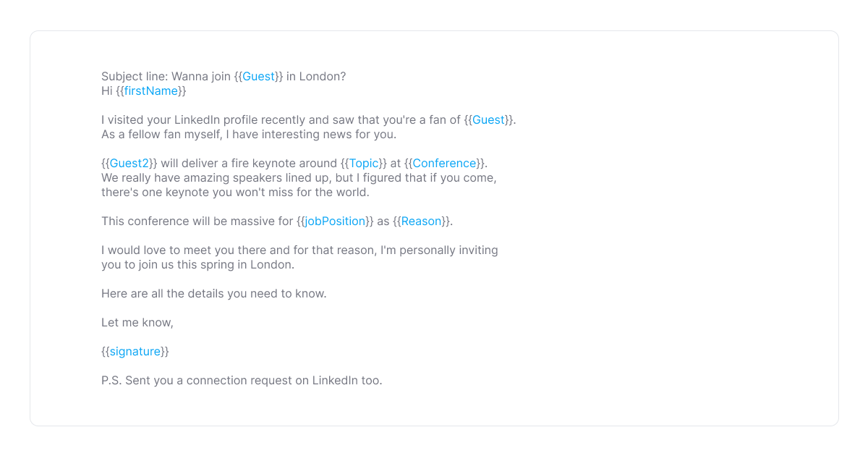Click the P.S. connection request line
This screenshot has width=868, height=456.
[242, 381]
